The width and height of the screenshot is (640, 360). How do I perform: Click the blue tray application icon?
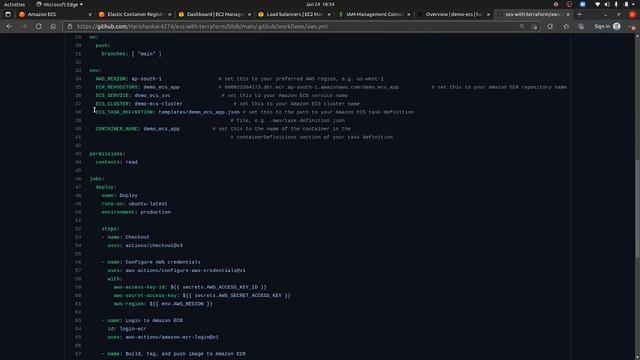[x=582, y=4]
